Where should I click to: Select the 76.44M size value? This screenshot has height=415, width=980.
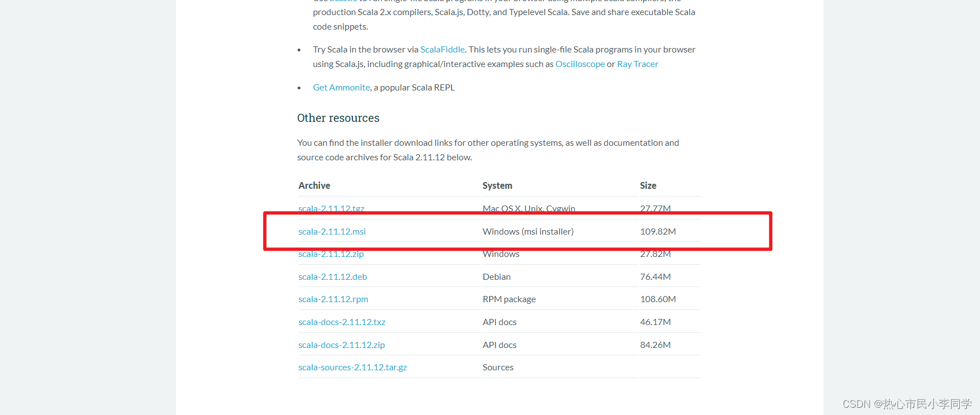(655, 277)
